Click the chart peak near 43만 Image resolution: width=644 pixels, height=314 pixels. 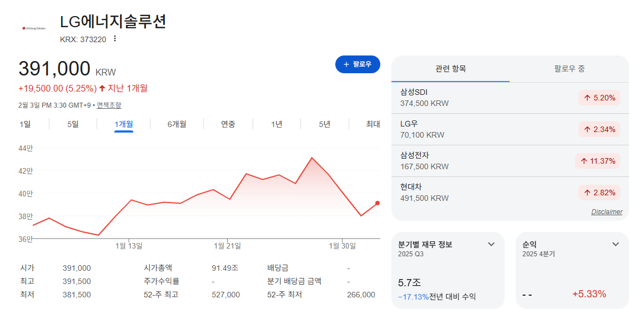pos(312,158)
